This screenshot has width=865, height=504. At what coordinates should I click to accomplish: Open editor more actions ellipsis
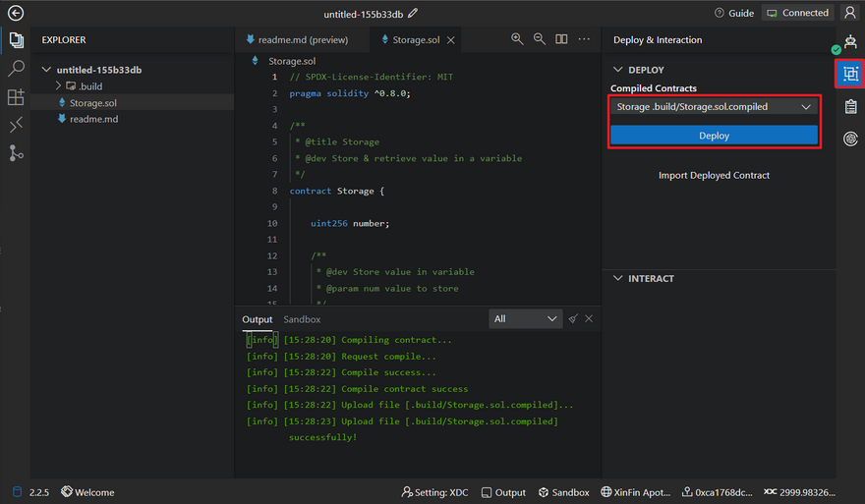click(x=584, y=39)
